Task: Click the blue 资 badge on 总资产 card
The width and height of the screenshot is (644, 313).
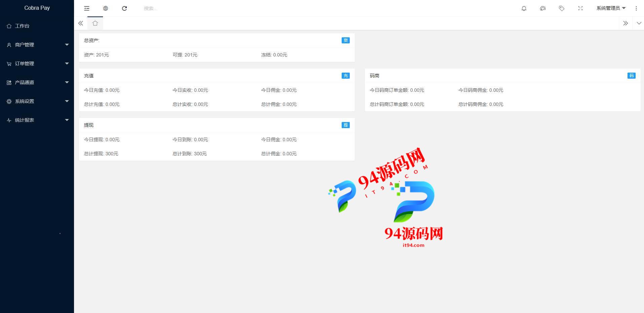Action: point(345,40)
